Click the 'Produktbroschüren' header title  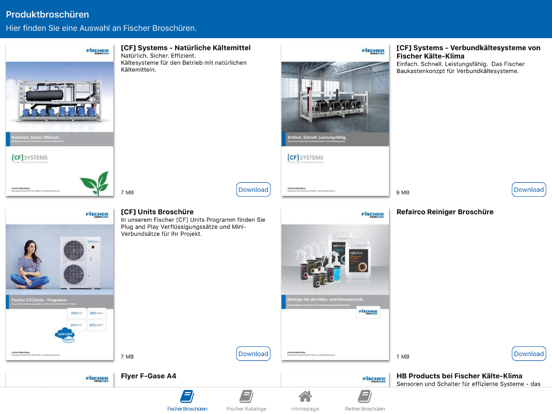click(48, 14)
